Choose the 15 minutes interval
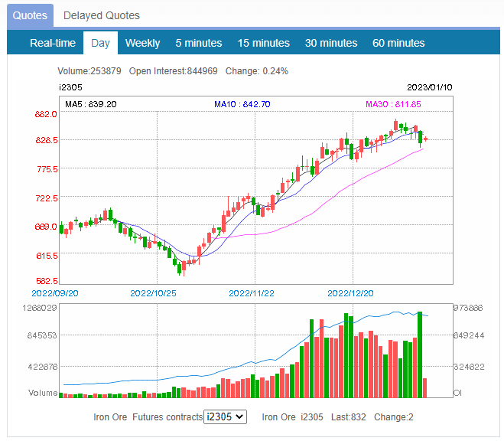This screenshot has height=441, width=504. pos(264,43)
